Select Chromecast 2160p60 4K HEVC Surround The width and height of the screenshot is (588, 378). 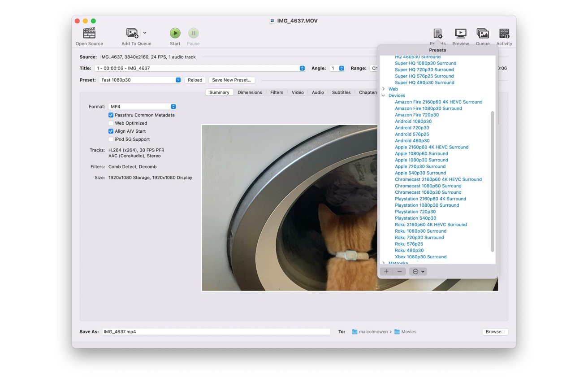tap(438, 179)
